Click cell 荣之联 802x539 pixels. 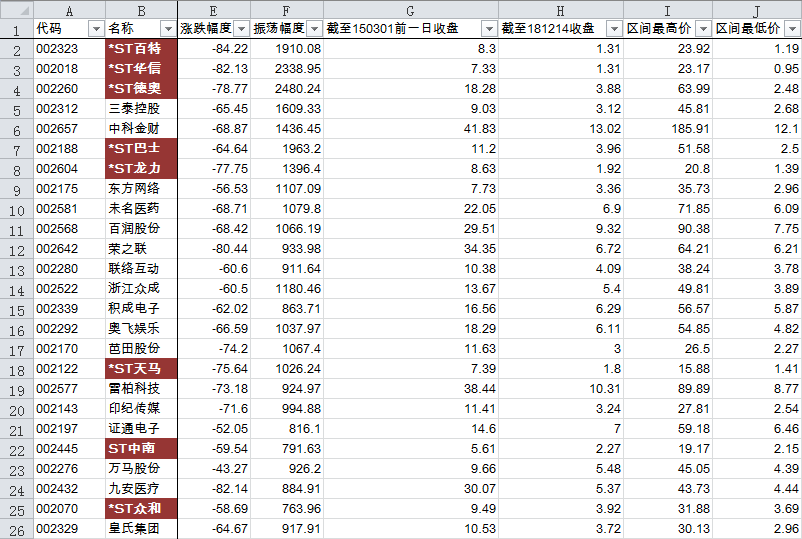(x=142, y=249)
